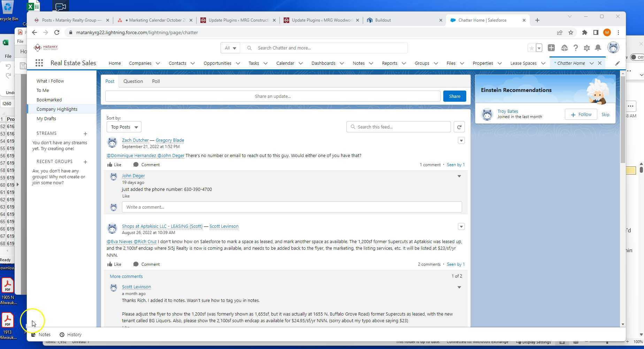Like the Shops at Aptakisic post
644x349 pixels.
[x=114, y=264]
